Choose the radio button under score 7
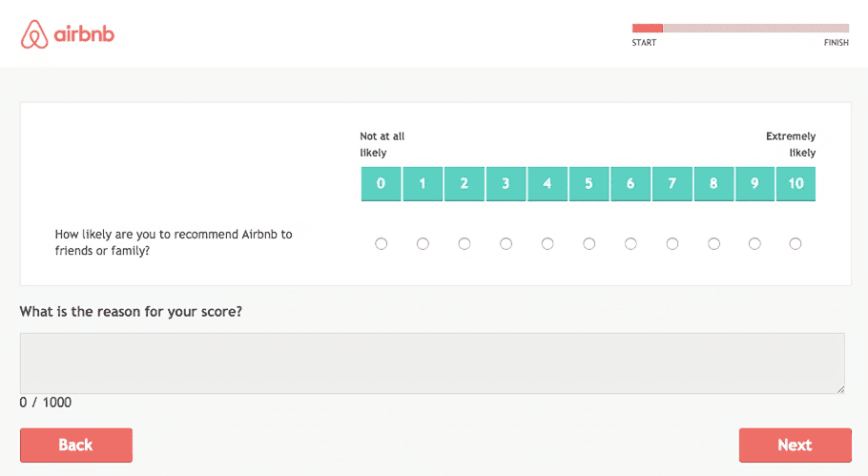Image resolution: width=868 pixels, height=476 pixels. [x=672, y=243]
